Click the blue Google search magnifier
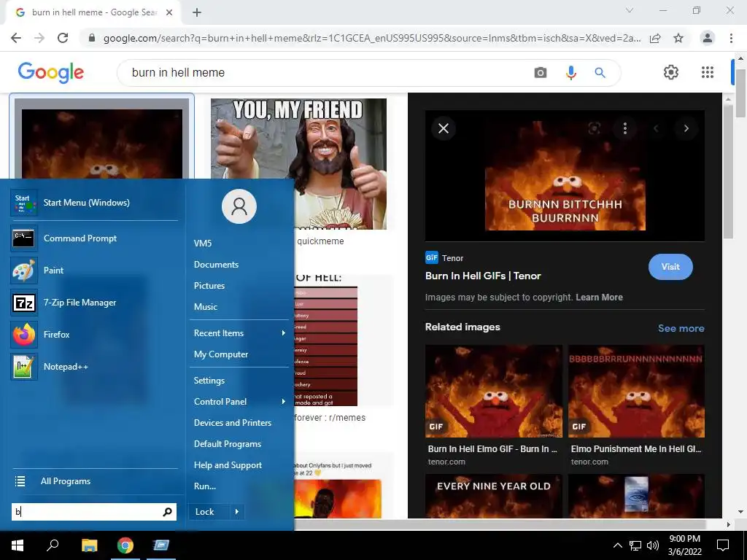The height and width of the screenshot is (560, 747). point(600,72)
